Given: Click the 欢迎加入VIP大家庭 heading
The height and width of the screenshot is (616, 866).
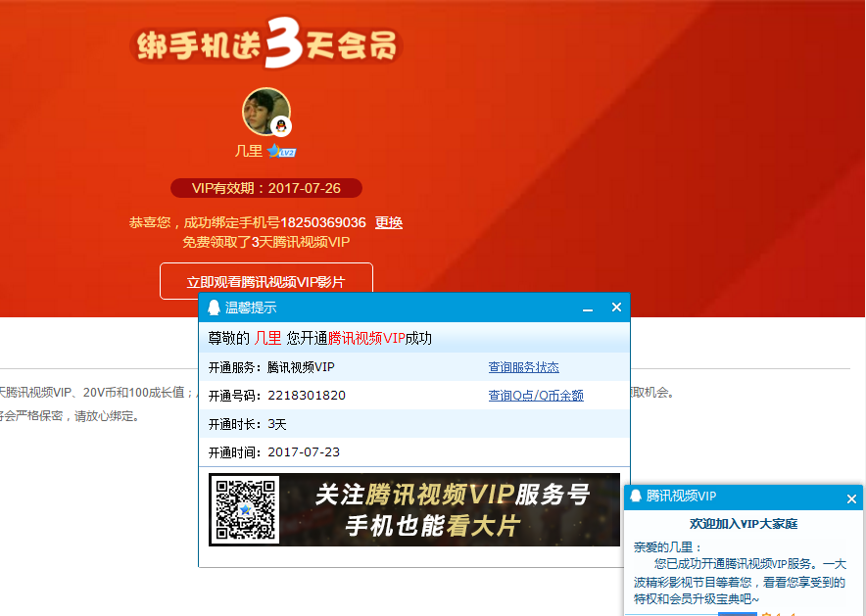Looking at the screenshot, I should [x=744, y=523].
